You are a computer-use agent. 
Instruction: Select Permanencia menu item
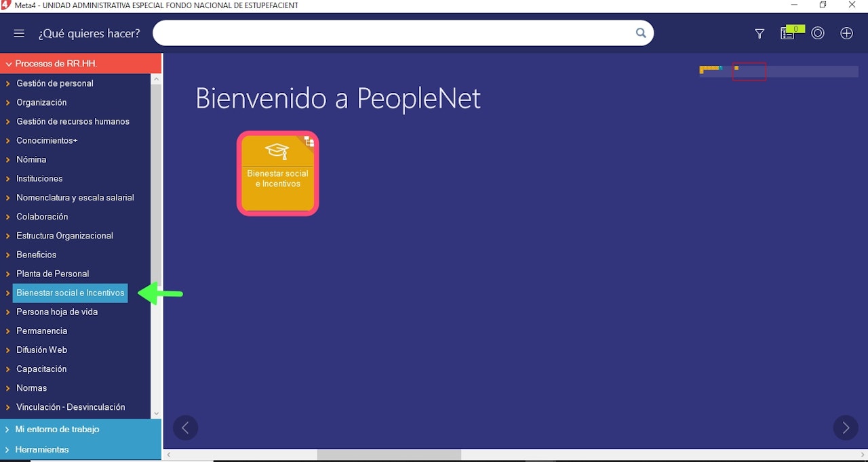[41, 331]
